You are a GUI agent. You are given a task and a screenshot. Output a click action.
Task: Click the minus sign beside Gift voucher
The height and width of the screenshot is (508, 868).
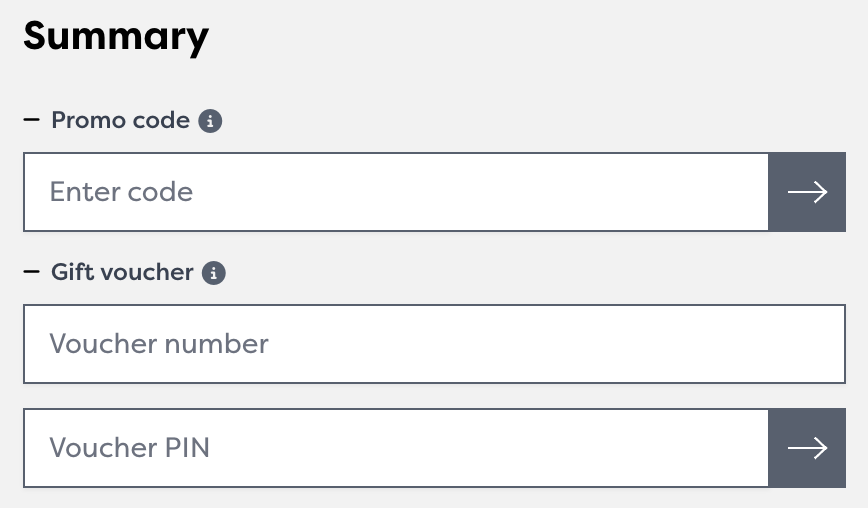coord(30,272)
